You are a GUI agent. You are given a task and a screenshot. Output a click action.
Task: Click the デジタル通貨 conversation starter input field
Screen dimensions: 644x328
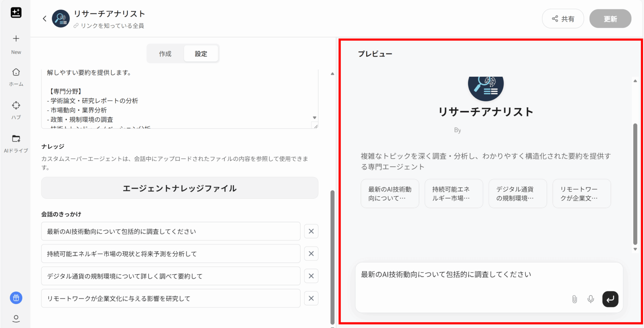coord(170,276)
